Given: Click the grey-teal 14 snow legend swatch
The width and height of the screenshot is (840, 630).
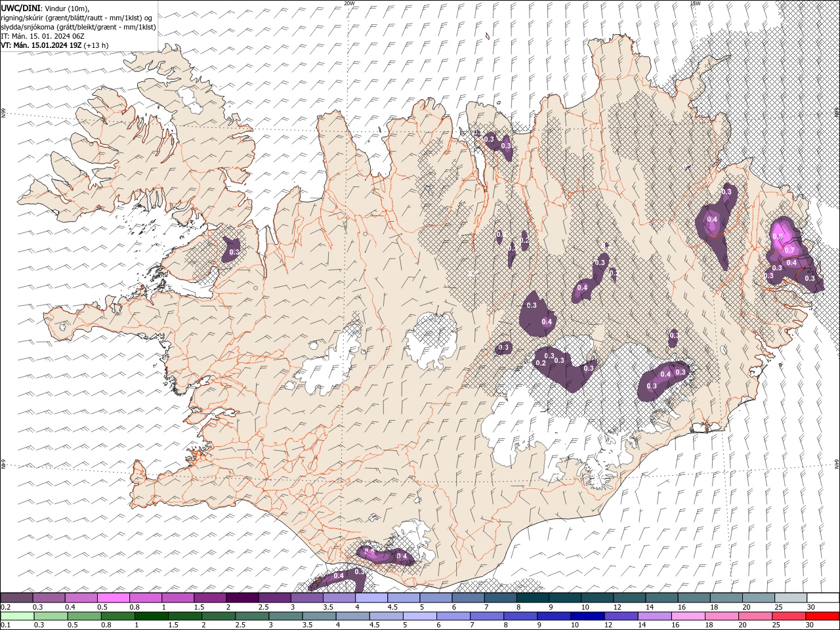Looking at the screenshot, I should 661,598.
